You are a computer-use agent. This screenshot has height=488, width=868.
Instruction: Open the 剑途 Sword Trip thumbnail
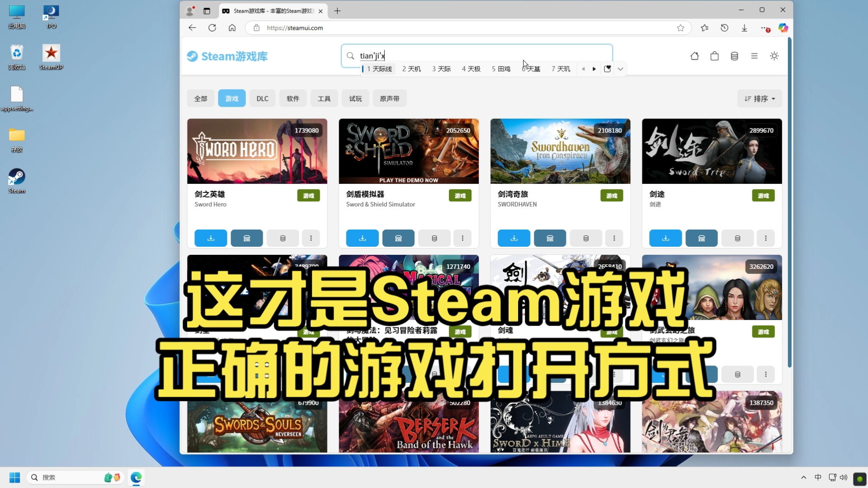point(712,151)
